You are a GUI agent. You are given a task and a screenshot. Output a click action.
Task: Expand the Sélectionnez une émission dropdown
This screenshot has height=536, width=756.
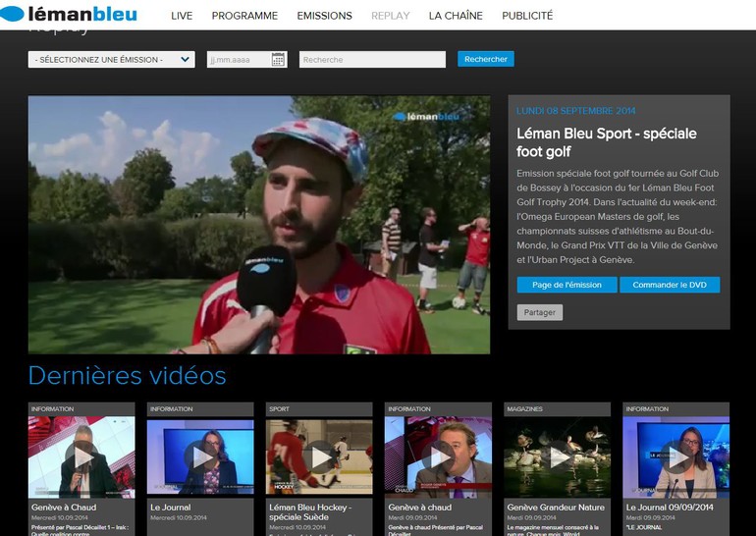point(111,59)
